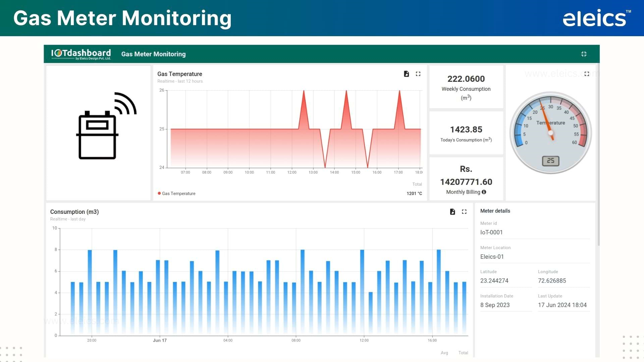Viewport: 644px width, 362px height.
Task: Open the export report icon on Consumption chart
Action: click(x=452, y=212)
